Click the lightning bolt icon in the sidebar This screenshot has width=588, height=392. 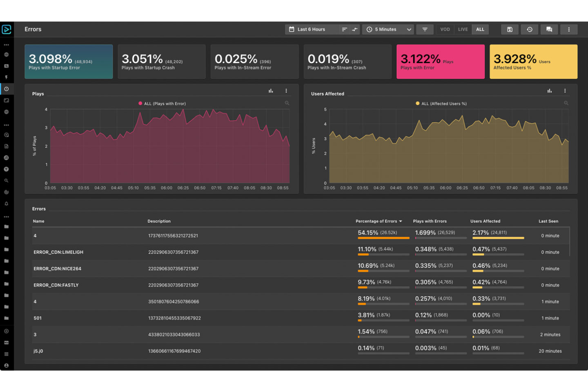(x=6, y=77)
